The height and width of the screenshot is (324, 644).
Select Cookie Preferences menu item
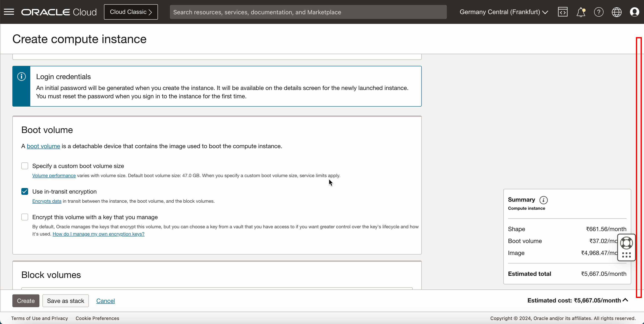97,318
